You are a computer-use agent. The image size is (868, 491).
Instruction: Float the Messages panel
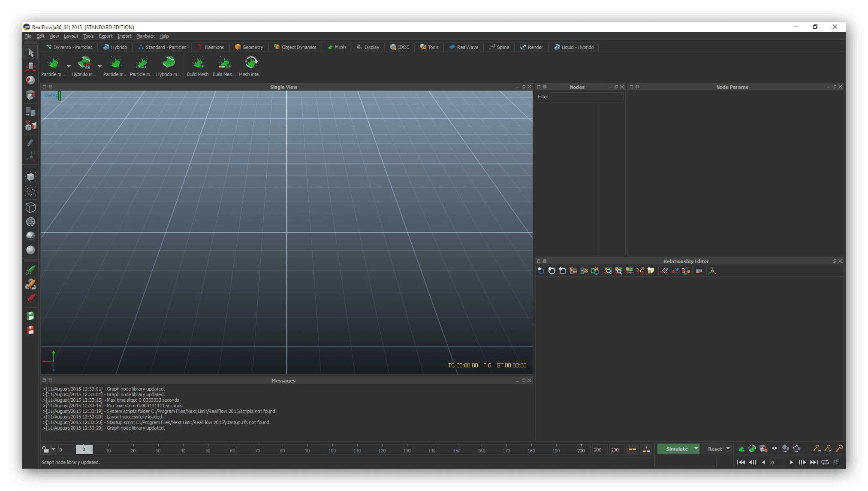point(523,380)
